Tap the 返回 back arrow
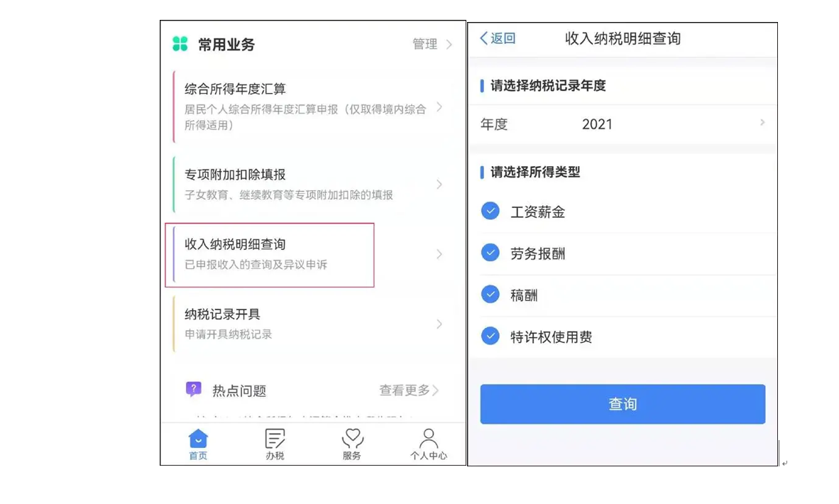 point(483,38)
